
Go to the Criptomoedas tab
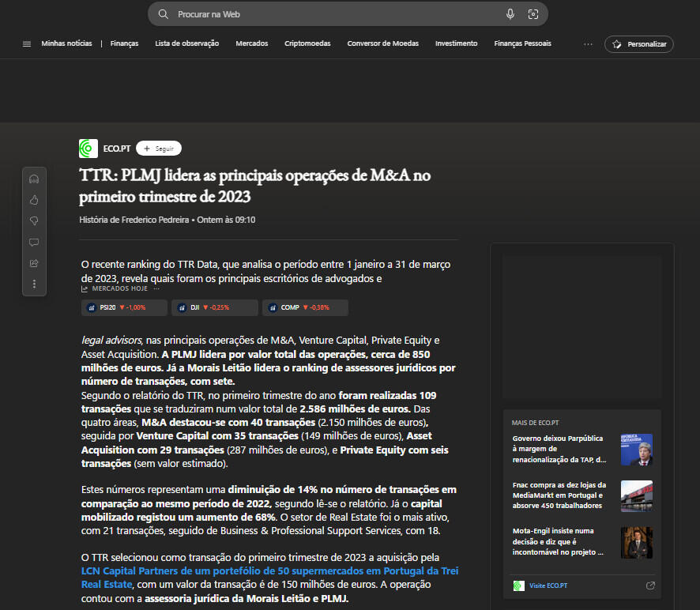click(x=307, y=43)
